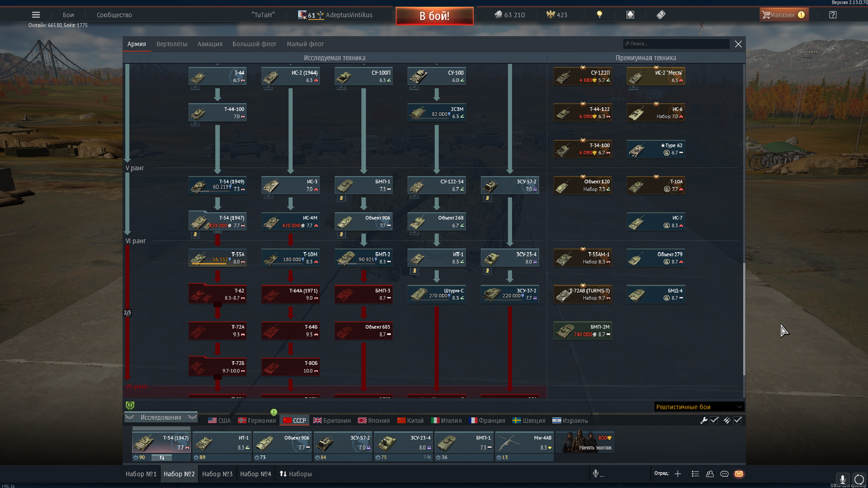Collapse Исследования panel left chevron

click(130, 417)
